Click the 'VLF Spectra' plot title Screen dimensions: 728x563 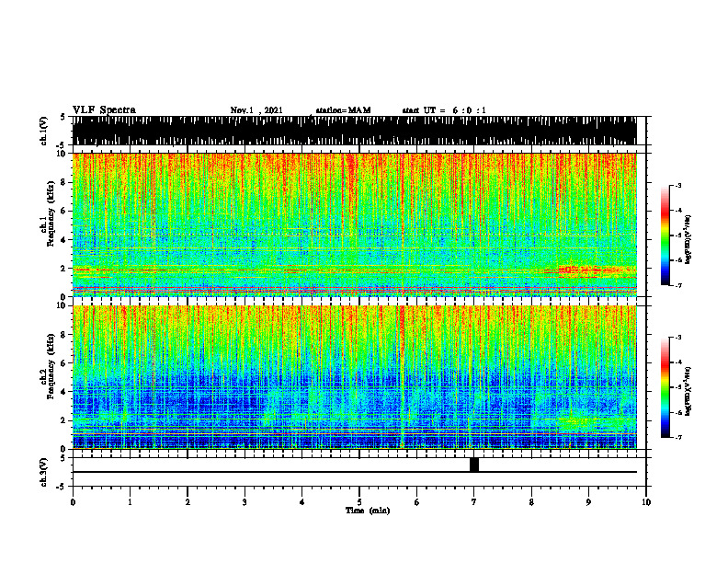(x=104, y=110)
